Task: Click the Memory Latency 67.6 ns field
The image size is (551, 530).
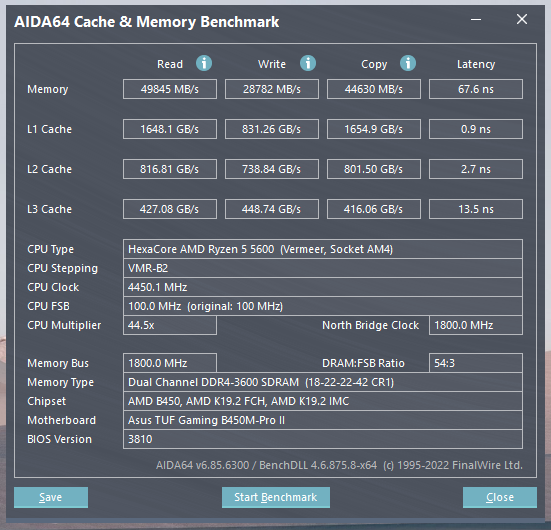Action: [476, 89]
